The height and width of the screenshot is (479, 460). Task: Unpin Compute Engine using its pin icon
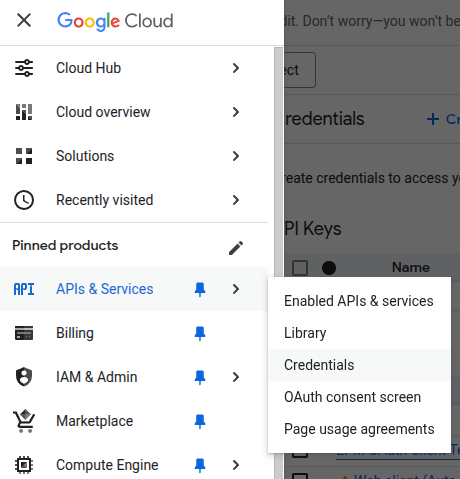[200, 465]
